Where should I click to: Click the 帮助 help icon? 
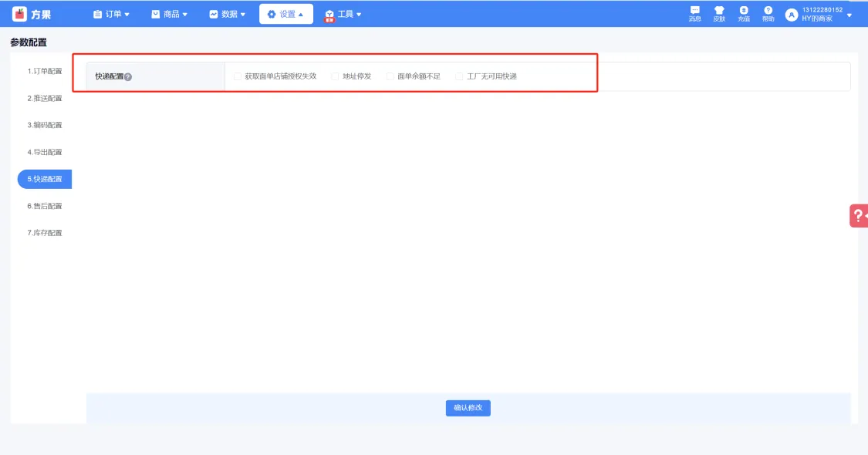pyautogui.click(x=768, y=11)
